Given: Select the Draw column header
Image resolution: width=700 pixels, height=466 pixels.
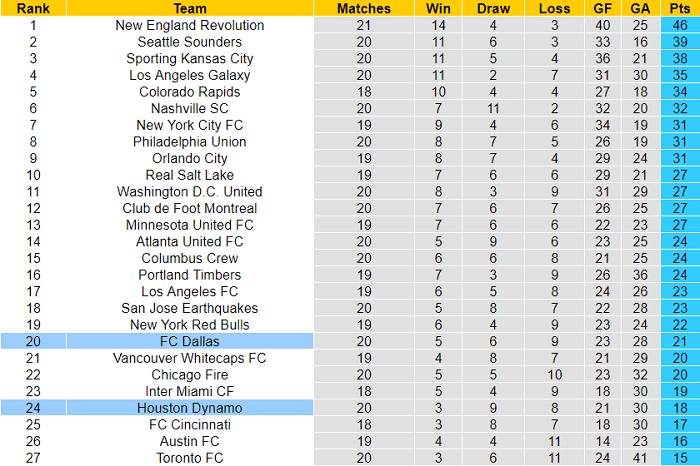Looking at the screenshot, I should point(494,8).
